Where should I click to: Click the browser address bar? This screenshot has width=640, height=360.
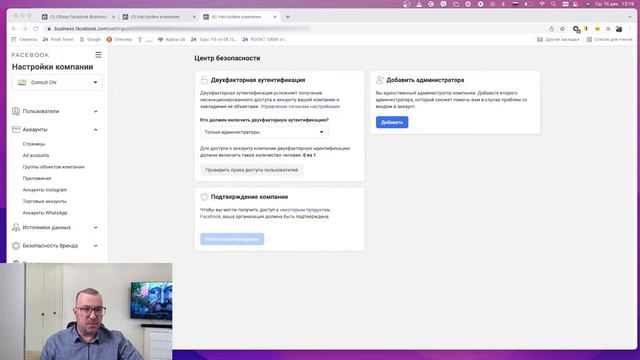(294, 29)
